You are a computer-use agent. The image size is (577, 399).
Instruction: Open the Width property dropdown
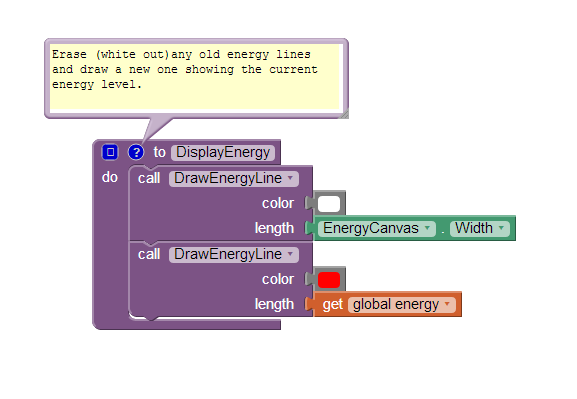pos(480,229)
